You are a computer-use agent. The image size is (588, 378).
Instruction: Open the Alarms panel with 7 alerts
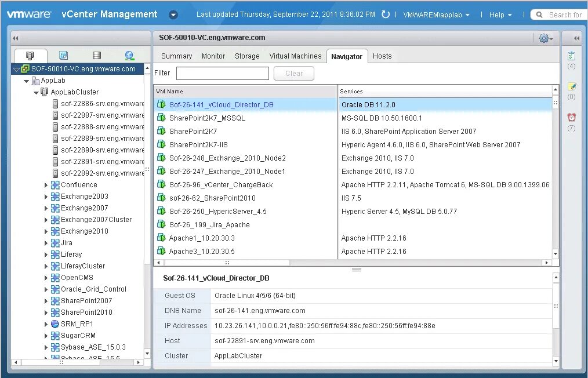(571, 117)
